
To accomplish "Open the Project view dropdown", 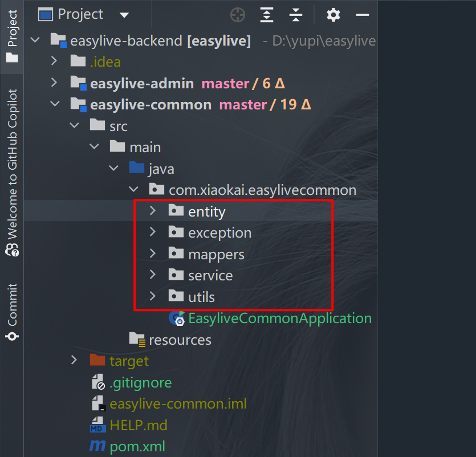I will 124,15.
